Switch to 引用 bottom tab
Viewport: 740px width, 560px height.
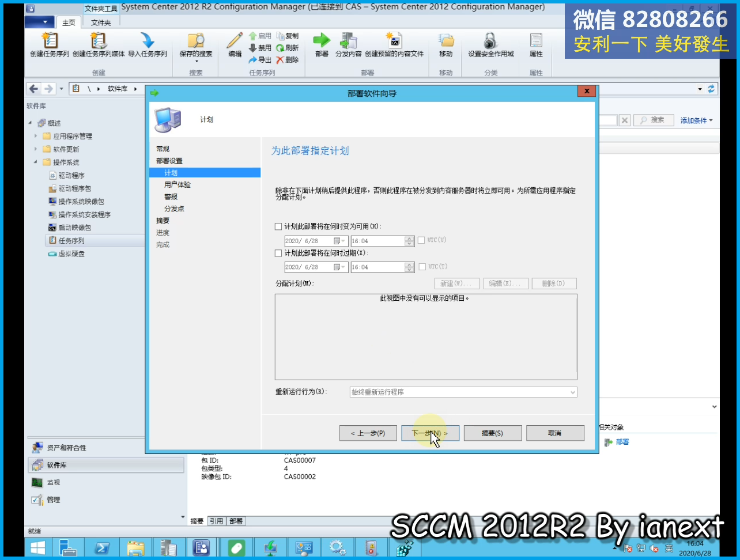click(216, 521)
